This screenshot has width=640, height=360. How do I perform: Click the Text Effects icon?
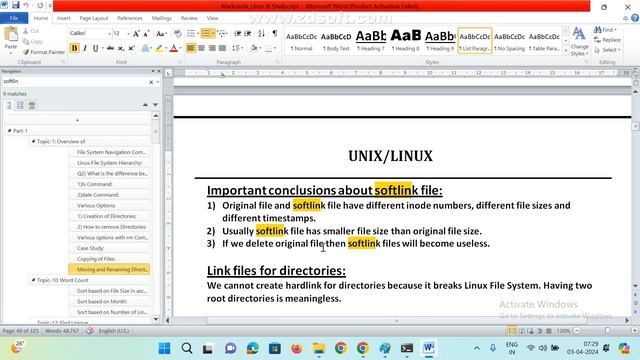point(145,48)
